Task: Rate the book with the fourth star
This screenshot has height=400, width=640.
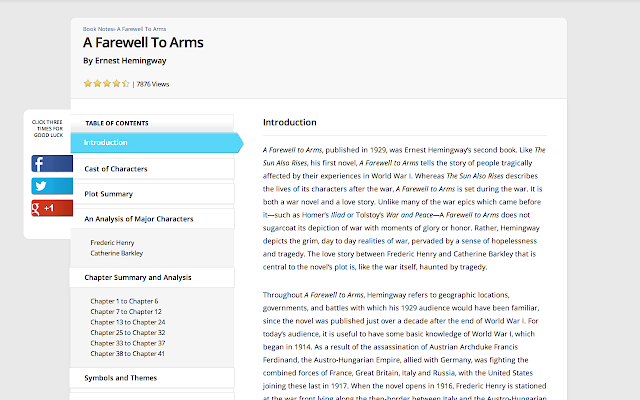Action: tap(116, 84)
